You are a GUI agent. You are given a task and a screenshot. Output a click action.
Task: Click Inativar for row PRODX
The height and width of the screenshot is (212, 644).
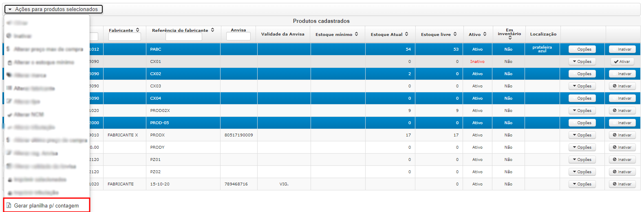coord(622,135)
